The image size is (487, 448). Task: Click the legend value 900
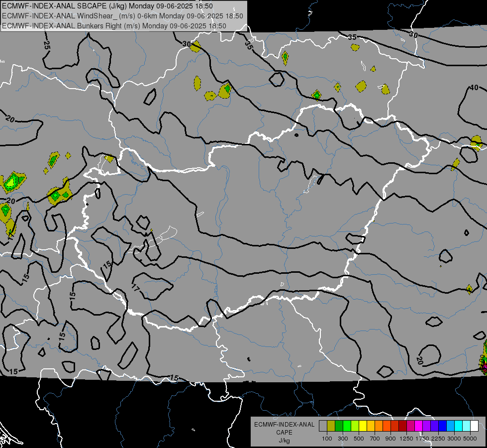coord(390,439)
